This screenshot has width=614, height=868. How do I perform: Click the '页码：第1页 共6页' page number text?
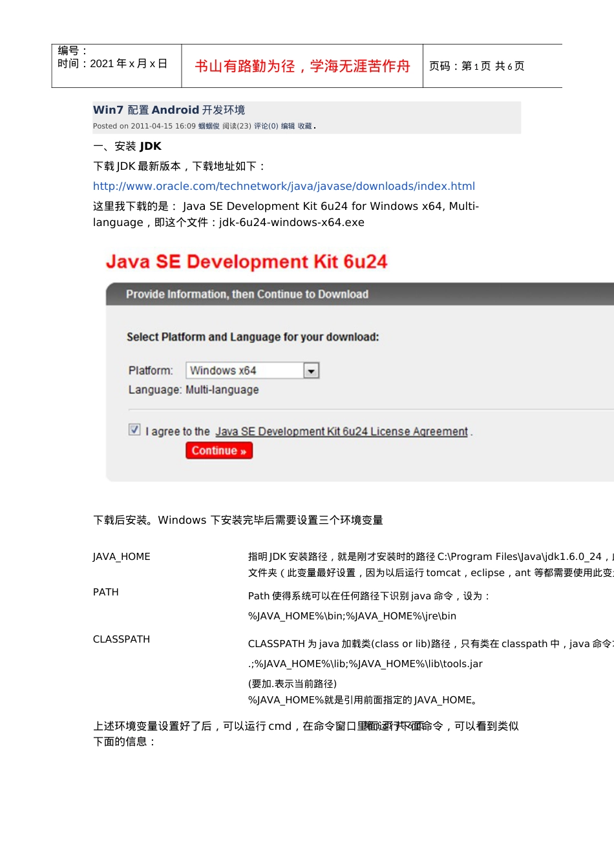click(x=477, y=66)
